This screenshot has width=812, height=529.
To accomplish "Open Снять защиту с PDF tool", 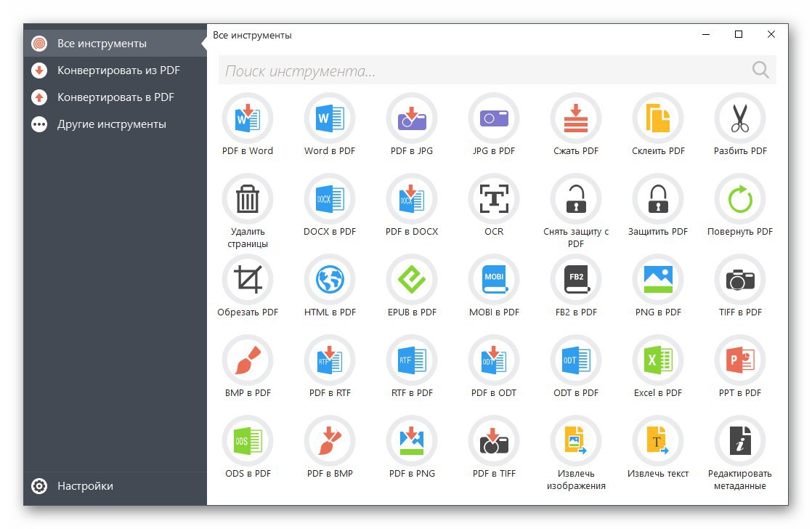I will 576,200.
